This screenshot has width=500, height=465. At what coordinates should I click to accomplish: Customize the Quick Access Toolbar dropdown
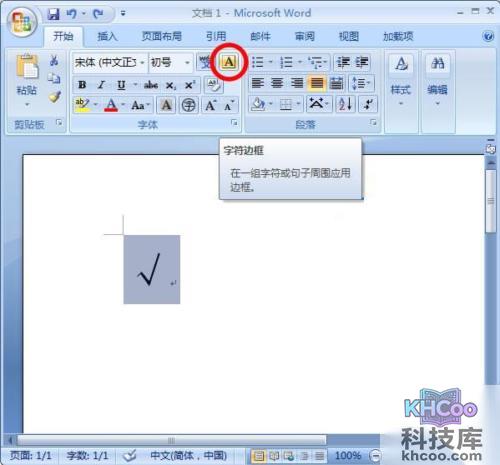123,14
